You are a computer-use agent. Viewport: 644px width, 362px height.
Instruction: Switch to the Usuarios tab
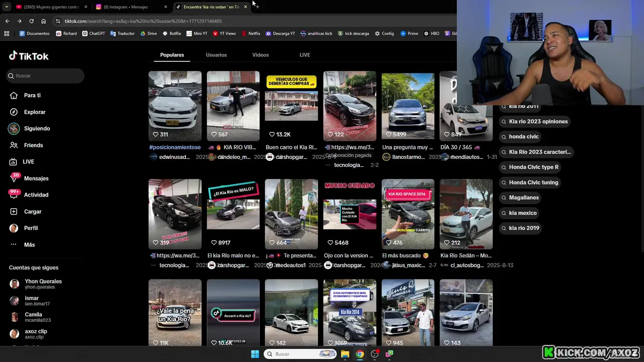216,55
